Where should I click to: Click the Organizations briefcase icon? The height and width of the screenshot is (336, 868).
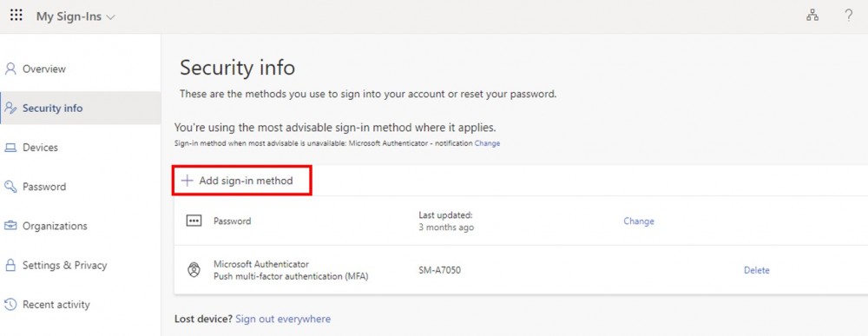coord(10,226)
